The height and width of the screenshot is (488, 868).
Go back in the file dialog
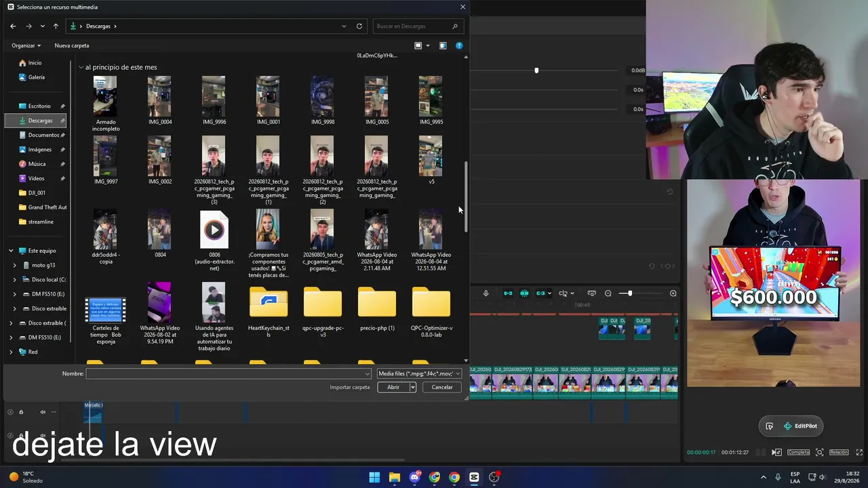pyautogui.click(x=13, y=26)
